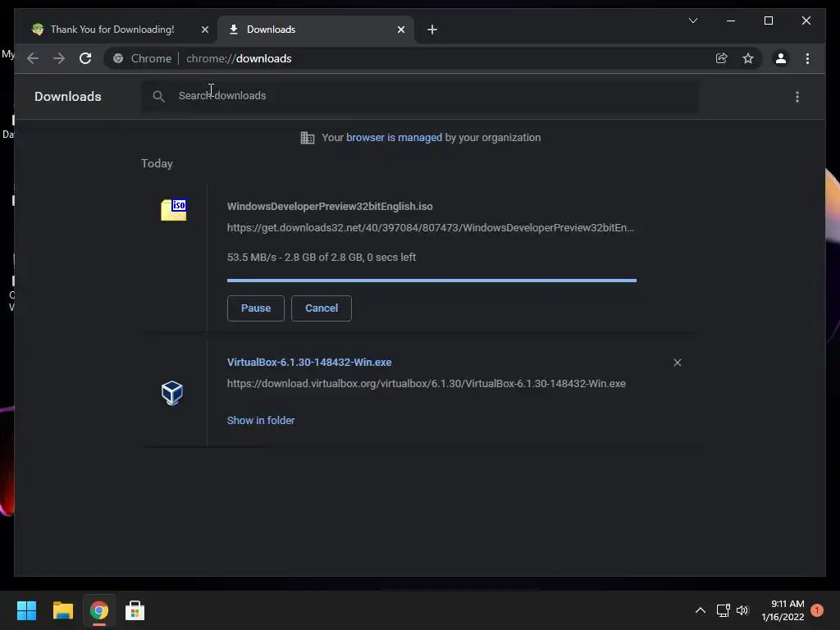Open the volume tray icon
840x630 pixels.
pyautogui.click(x=742, y=610)
